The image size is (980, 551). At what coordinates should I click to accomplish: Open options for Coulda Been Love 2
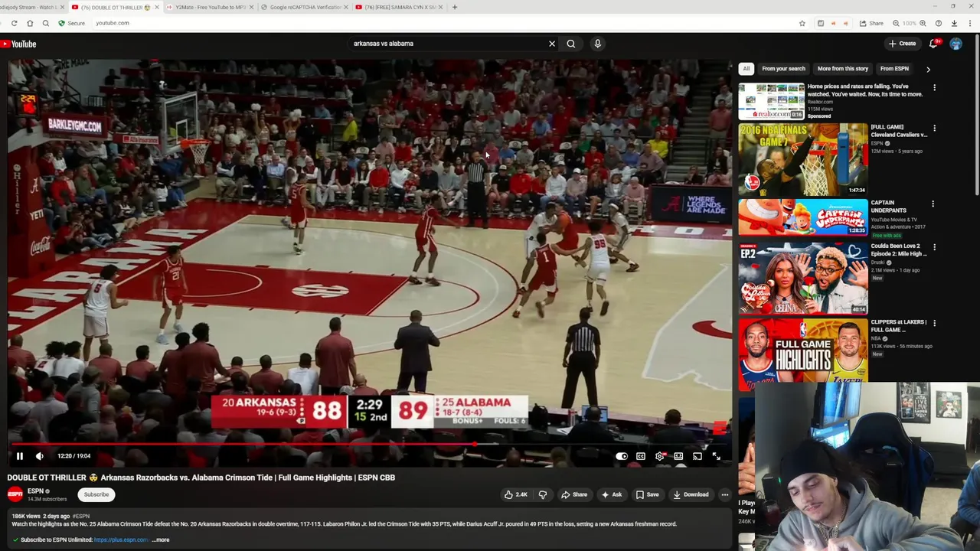(x=934, y=248)
